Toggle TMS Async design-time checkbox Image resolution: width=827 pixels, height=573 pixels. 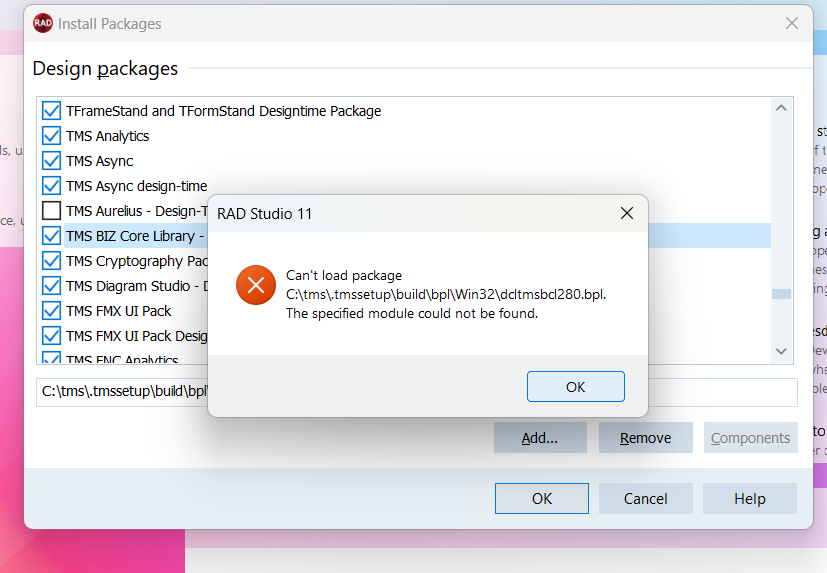coord(51,186)
